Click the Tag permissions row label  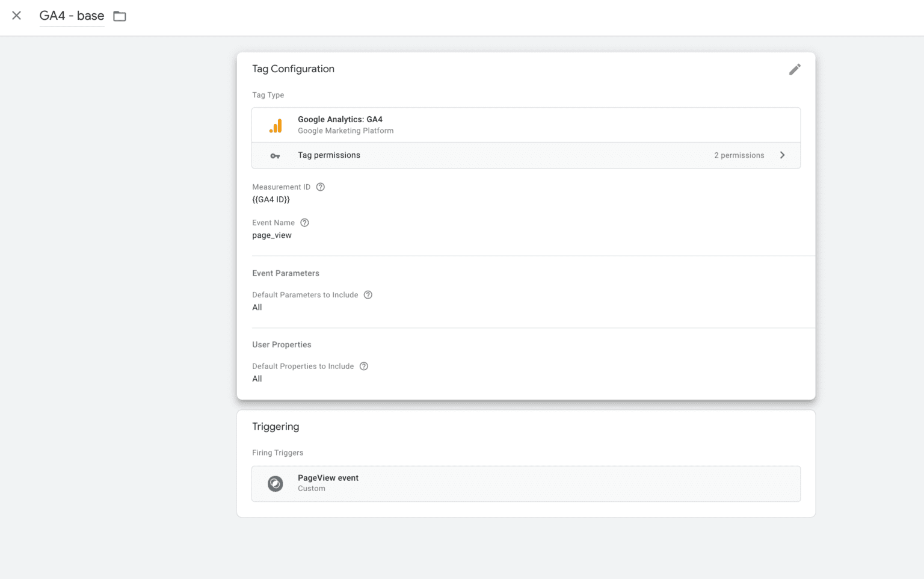pos(329,155)
